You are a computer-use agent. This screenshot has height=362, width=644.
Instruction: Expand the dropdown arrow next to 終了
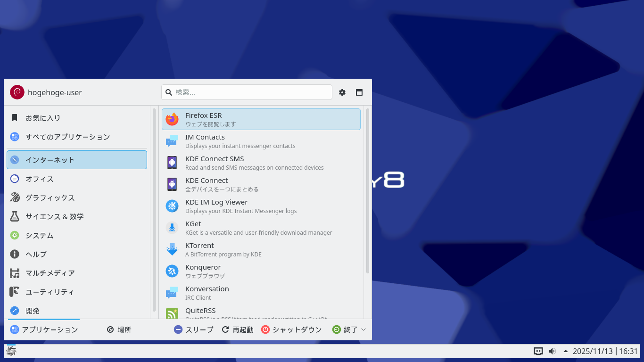[363, 329]
